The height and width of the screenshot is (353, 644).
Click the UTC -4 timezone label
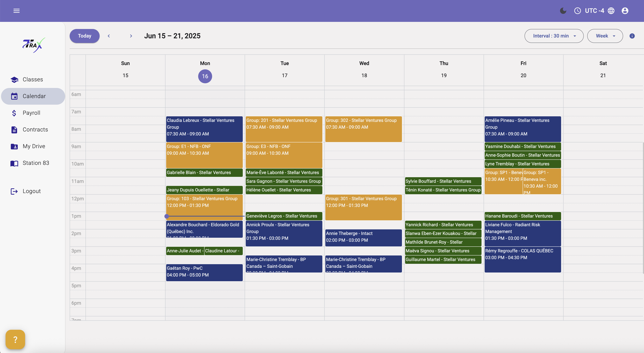595,11
